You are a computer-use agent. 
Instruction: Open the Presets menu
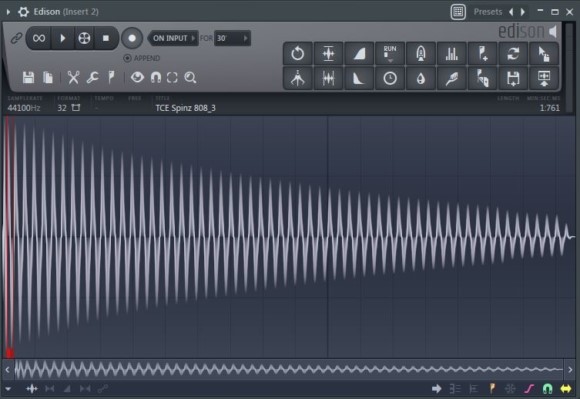point(488,12)
